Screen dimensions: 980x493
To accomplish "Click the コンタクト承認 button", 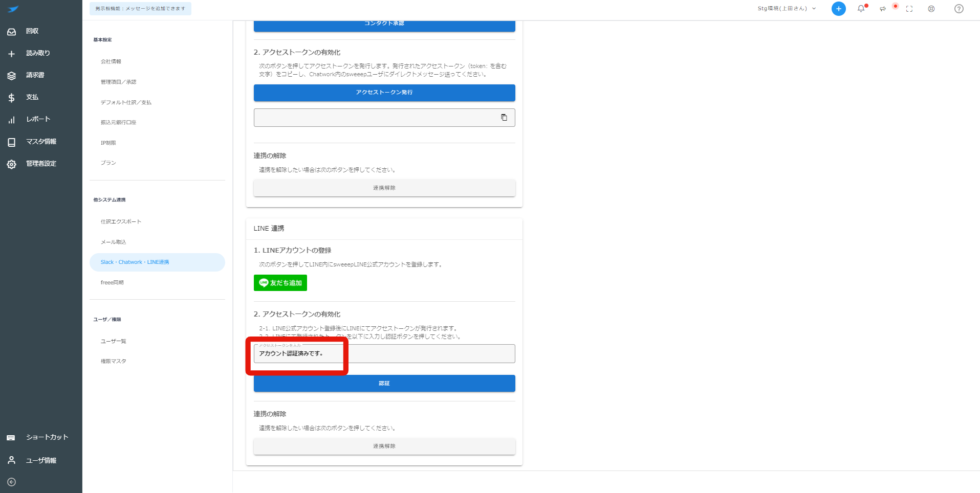I will [x=384, y=26].
